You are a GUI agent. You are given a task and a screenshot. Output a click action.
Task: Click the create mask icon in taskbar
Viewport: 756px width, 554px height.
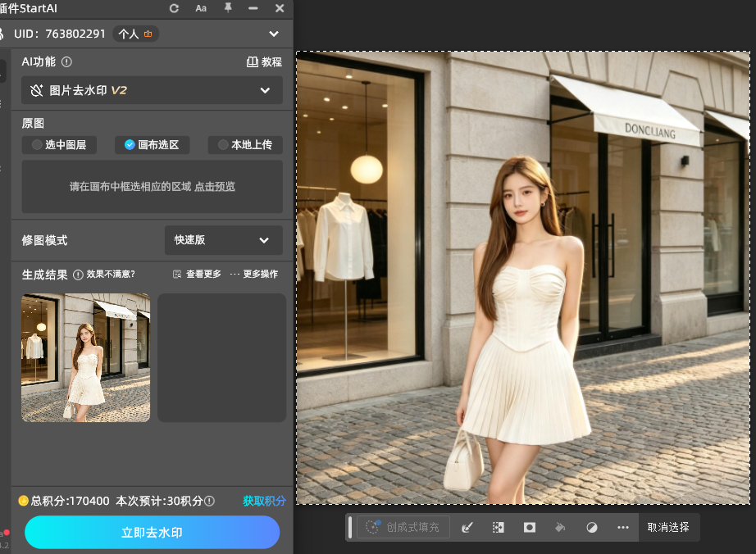[530, 528]
